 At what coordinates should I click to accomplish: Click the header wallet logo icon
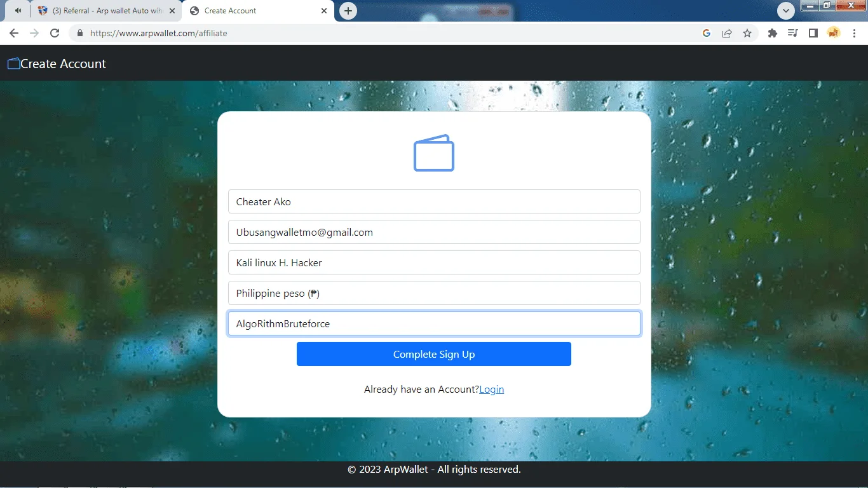pos(13,64)
